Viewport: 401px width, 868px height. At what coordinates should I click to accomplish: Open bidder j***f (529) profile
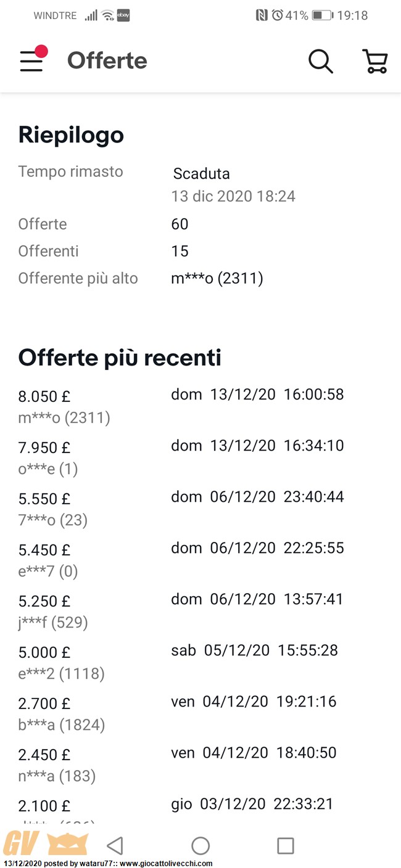(53, 623)
